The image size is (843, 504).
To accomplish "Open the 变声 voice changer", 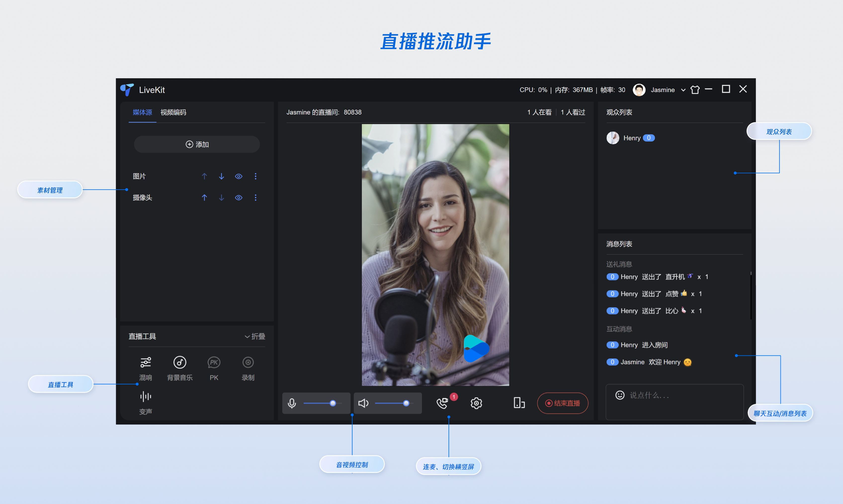I will [145, 397].
